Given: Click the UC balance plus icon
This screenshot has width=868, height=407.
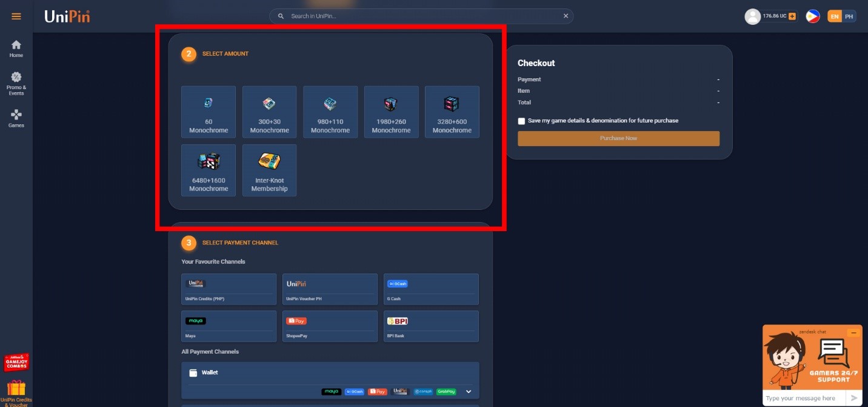Looking at the screenshot, I should (x=792, y=16).
